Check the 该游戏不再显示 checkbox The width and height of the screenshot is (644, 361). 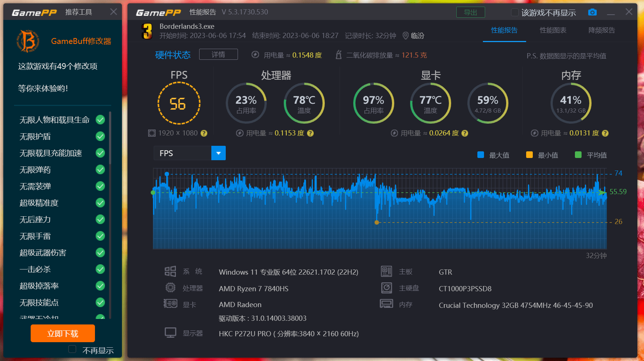tap(515, 13)
